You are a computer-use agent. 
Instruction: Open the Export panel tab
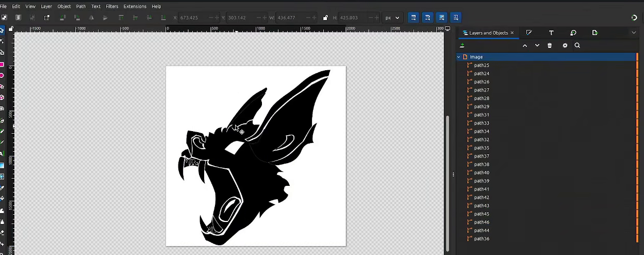595,33
